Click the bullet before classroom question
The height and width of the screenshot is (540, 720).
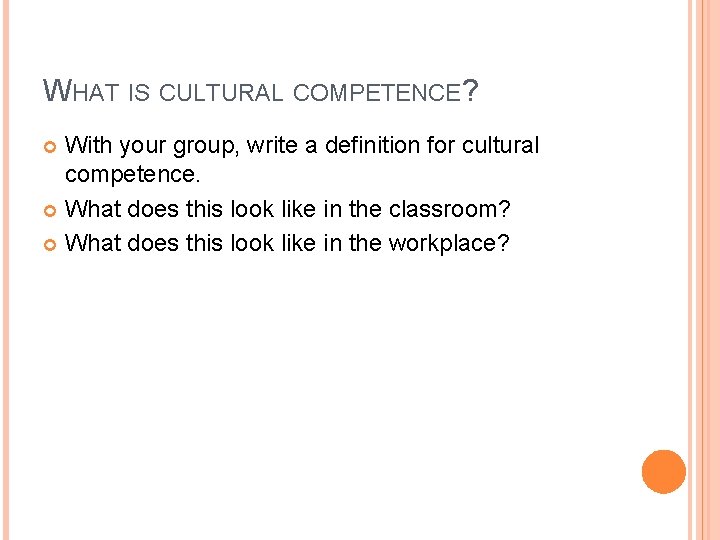50,211
